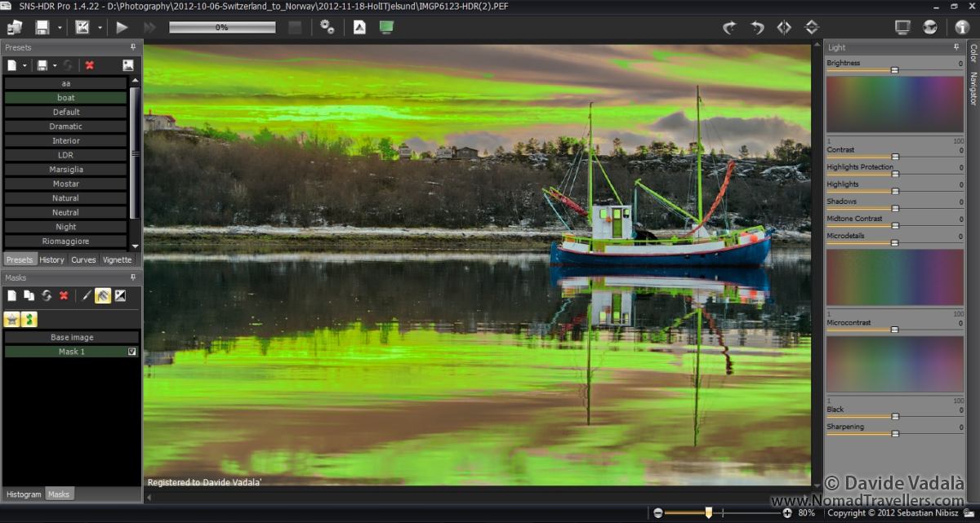The height and width of the screenshot is (523, 980).
Task: Flip the image vertically
Action: (811, 27)
